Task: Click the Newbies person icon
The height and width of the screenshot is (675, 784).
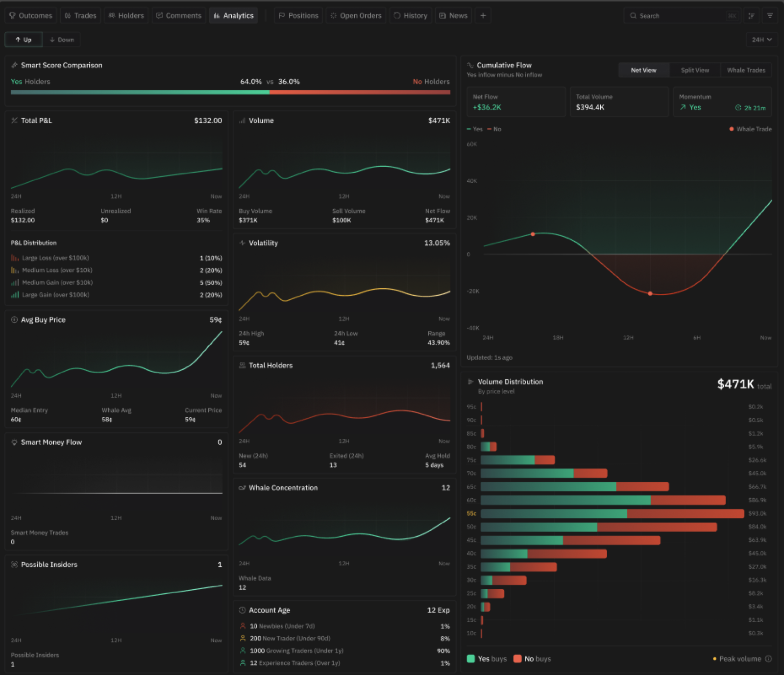Action: (x=243, y=626)
